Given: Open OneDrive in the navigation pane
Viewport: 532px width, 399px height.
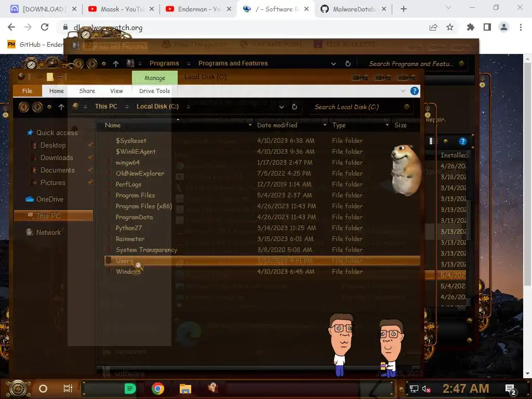Looking at the screenshot, I should (45, 199).
